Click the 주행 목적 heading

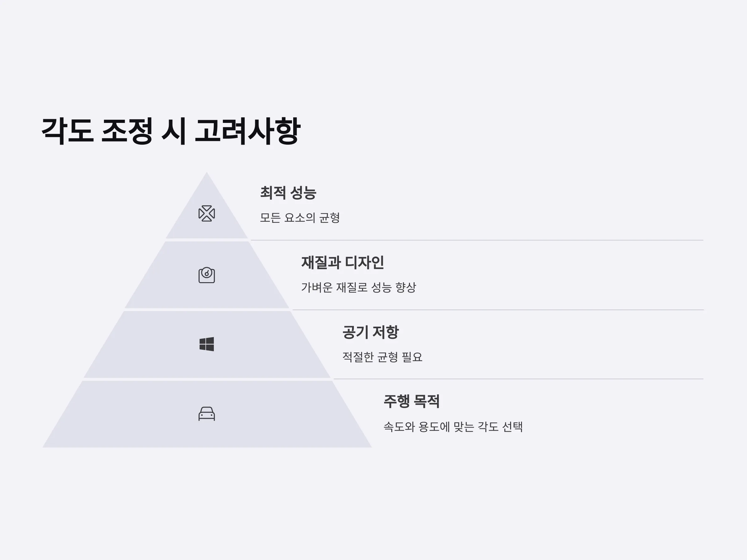[x=411, y=401]
